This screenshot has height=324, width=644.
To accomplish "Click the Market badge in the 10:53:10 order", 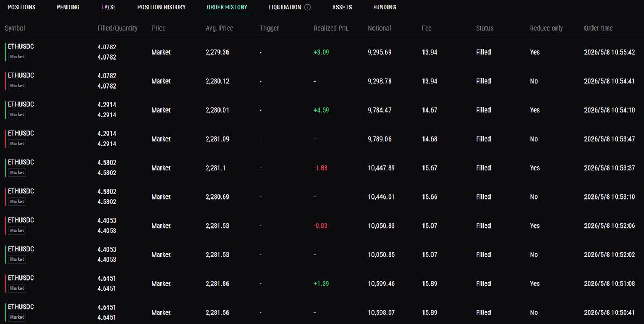I will pos(17,201).
